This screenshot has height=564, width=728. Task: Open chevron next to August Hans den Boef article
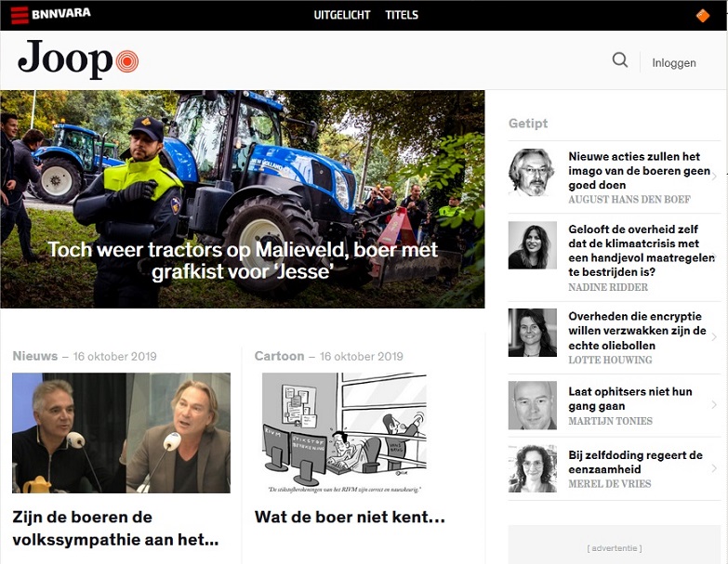(714, 177)
